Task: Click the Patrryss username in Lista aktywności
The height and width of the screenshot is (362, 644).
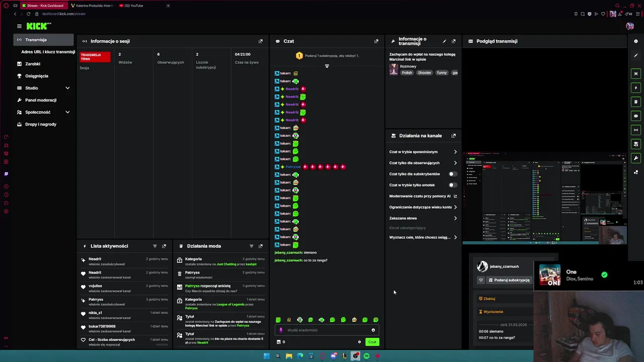Action: pos(96,300)
